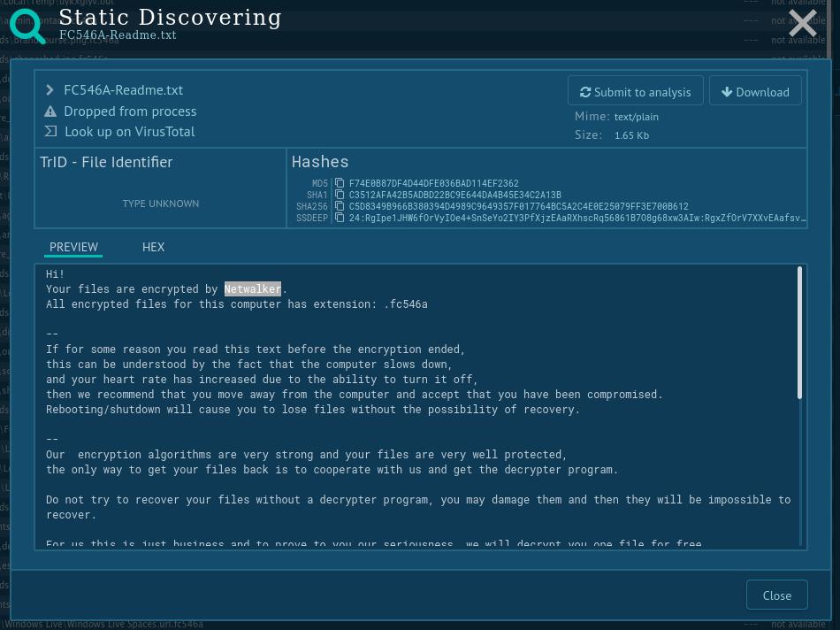Copy the SHA1 hash via copy icon
Screen dimensions: 840x630
(x=340, y=196)
